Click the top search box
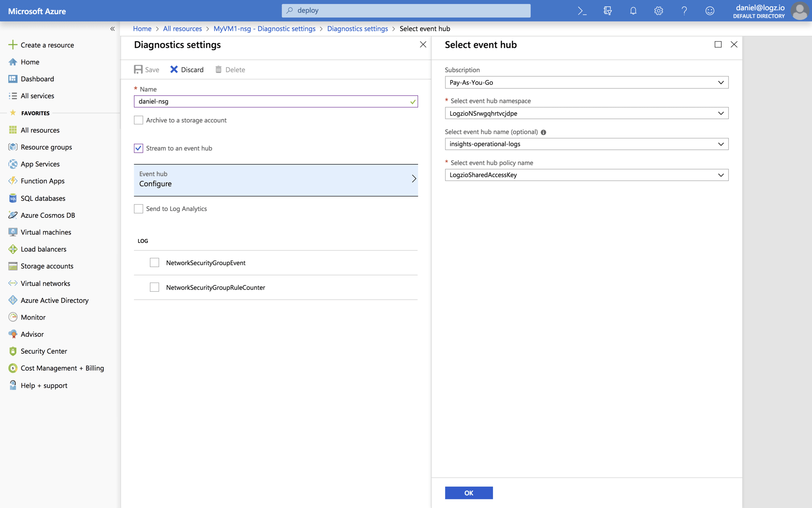 point(406,11)
